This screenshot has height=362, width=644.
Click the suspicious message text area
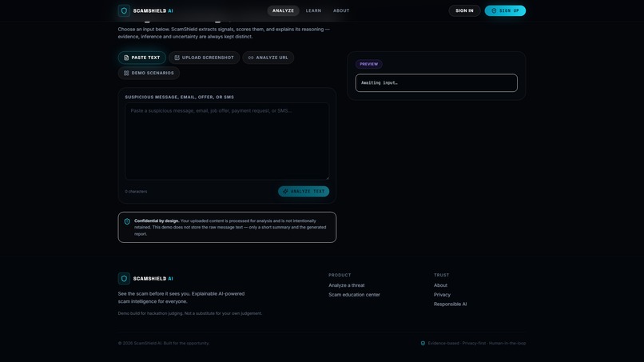pos(227,141)
